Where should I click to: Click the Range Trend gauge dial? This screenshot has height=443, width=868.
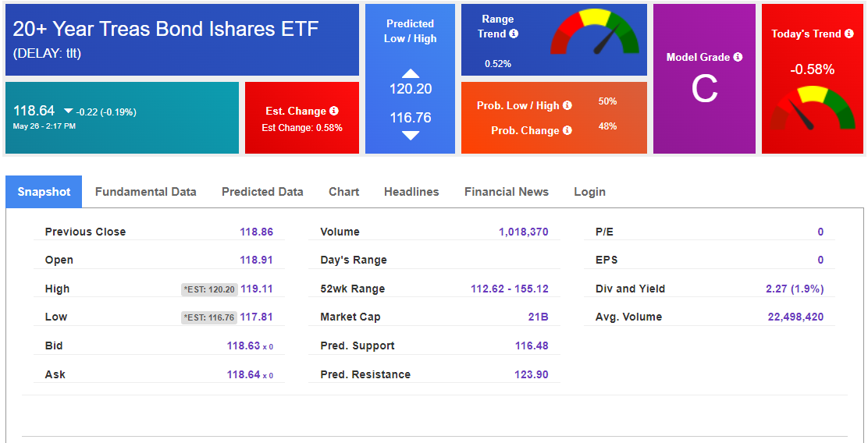click(x=595, y=35)
